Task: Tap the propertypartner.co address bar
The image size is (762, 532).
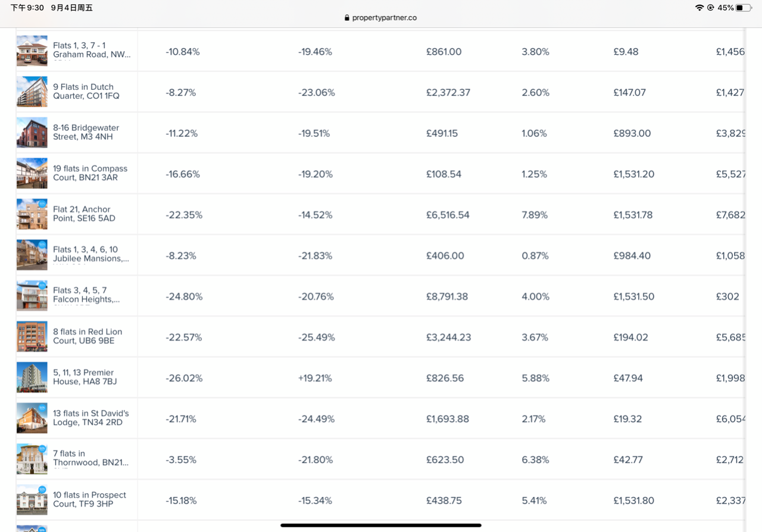Action: [381, 18]
